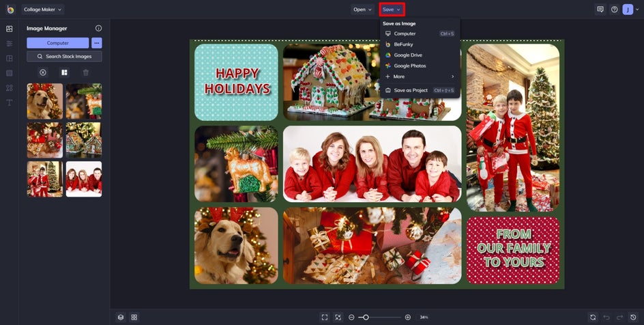Adjust the zoom slider handle
This screenshot has width=644, height=325.
point(366,317)
